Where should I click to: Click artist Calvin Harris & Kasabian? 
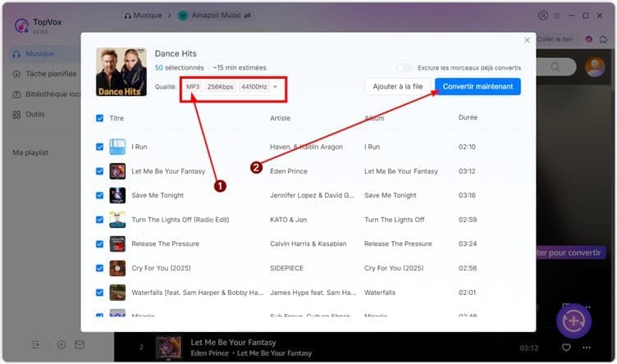click(x=308, y=243)
